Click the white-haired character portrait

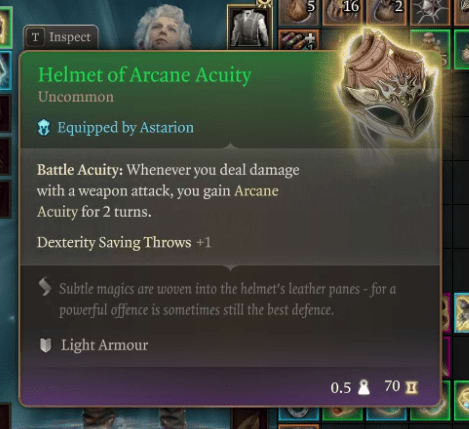pos(164,28)
